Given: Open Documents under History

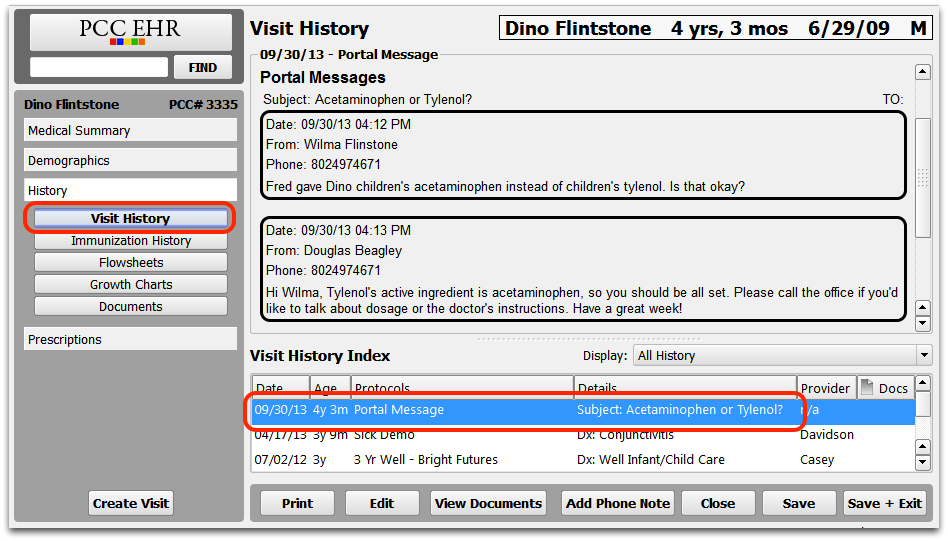Looking at the screenshot, I should (131, 306).
